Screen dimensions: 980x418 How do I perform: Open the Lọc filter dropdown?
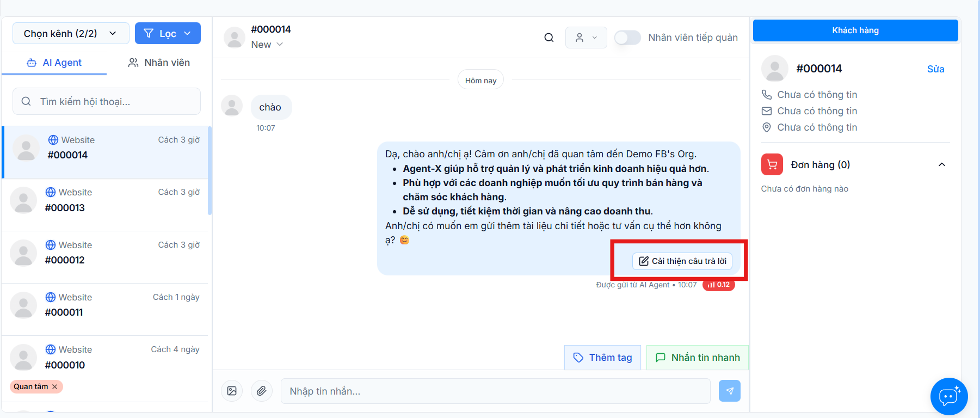pos(168,33)
